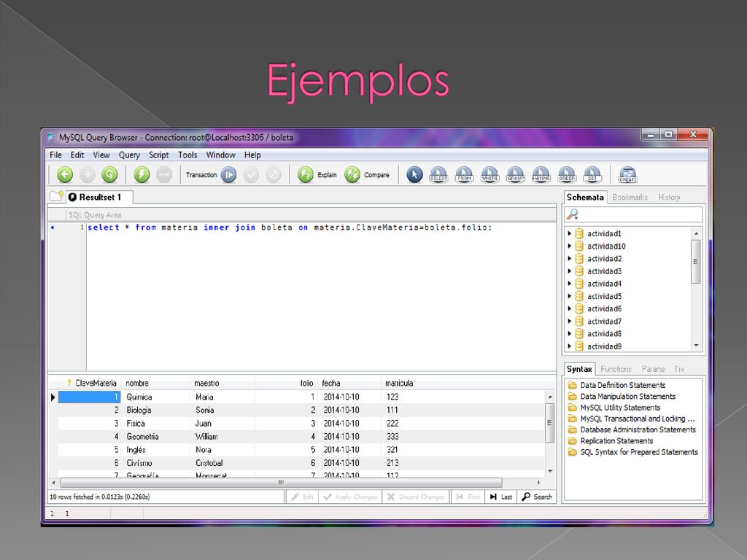Click inside the SQL query text line
The height and width of the screenshot is (560, 747).
pos(290,227)
